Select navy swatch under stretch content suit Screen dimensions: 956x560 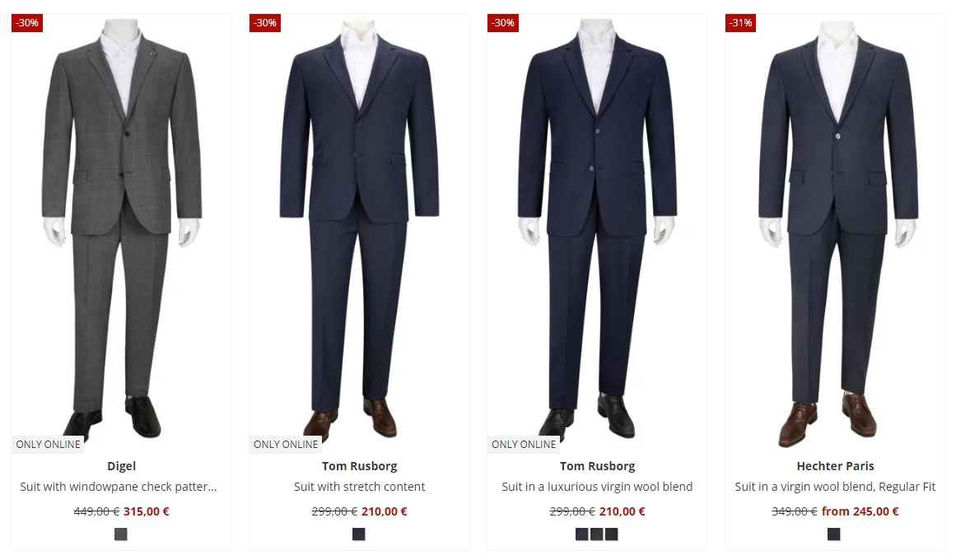click(358, 534)
